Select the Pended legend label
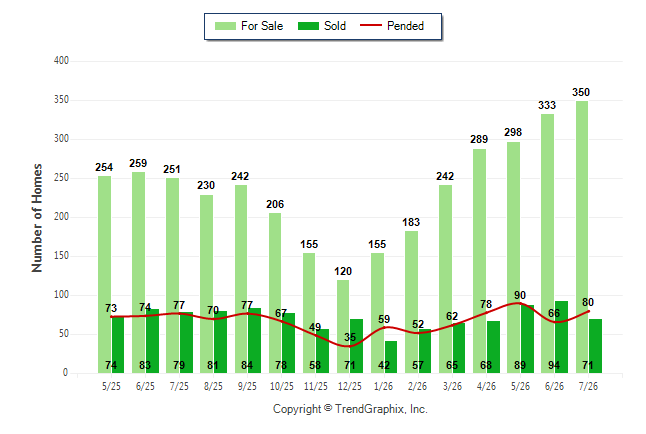 pos(405,26)
